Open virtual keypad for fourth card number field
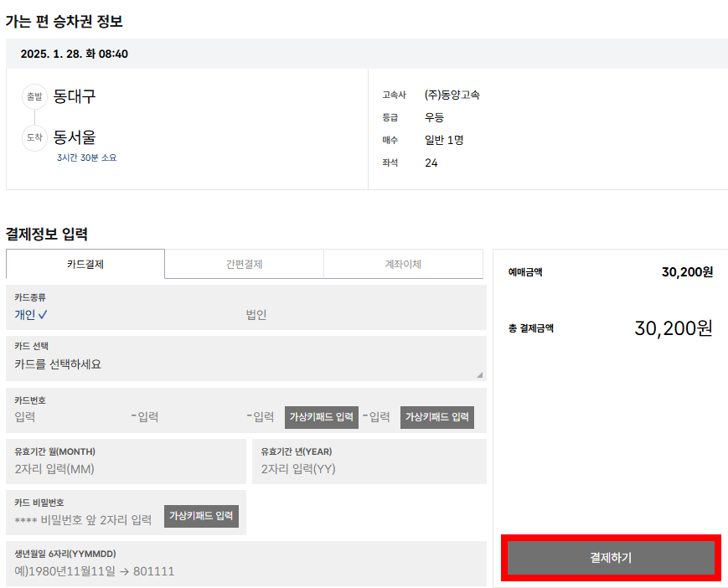The width and height of the screenshot is (728, 588). click(437, 417)
